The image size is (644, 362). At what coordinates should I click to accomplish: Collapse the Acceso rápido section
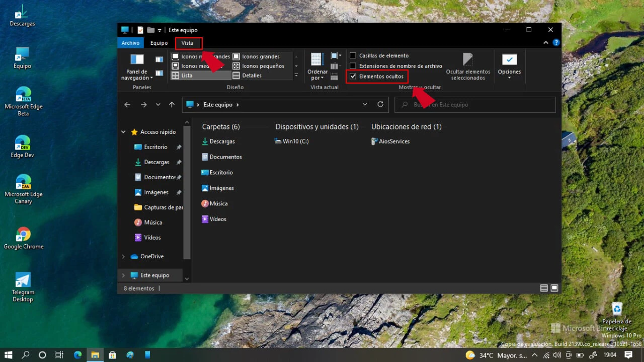tap(123, 132)
